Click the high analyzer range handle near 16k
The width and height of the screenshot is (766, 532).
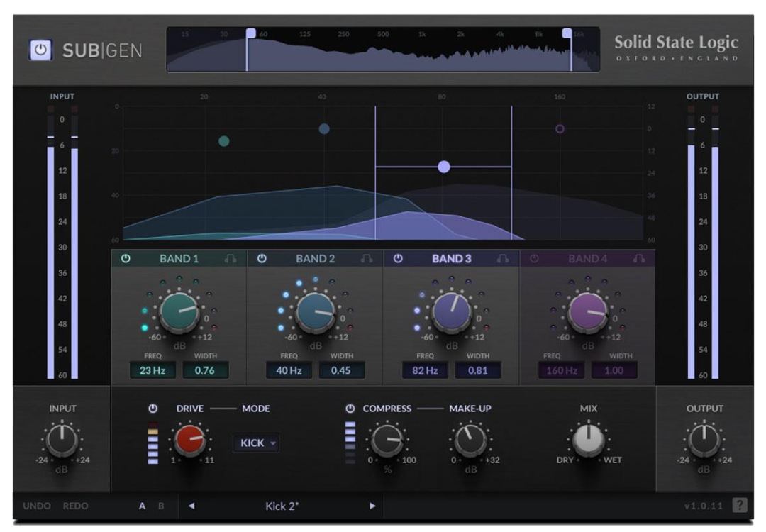(567, 33)
